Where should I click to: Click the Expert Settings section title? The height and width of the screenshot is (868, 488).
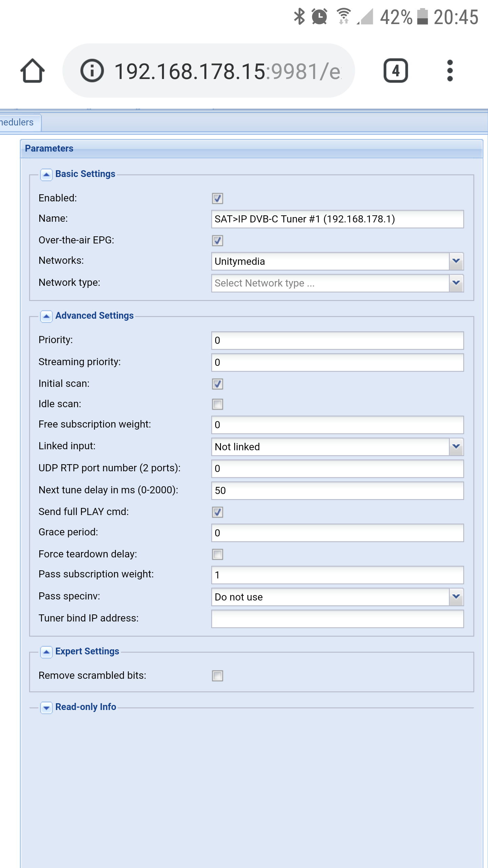tap(87, 651)
